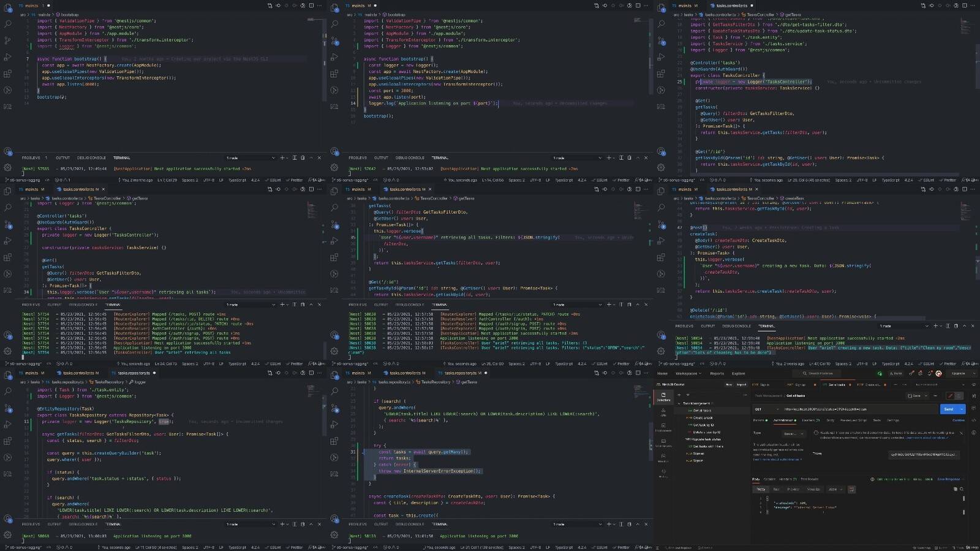
Task: Open Run and Debug in top-middle VS Code window
Action: click(334, 57)
